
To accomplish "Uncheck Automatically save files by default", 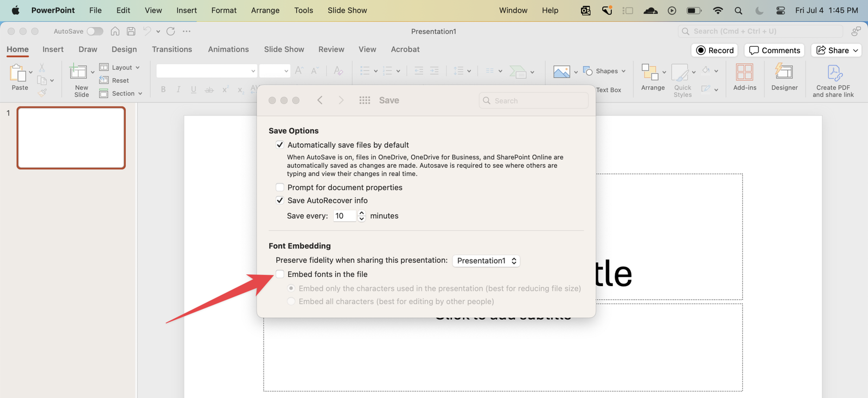I will pos(280,145).
